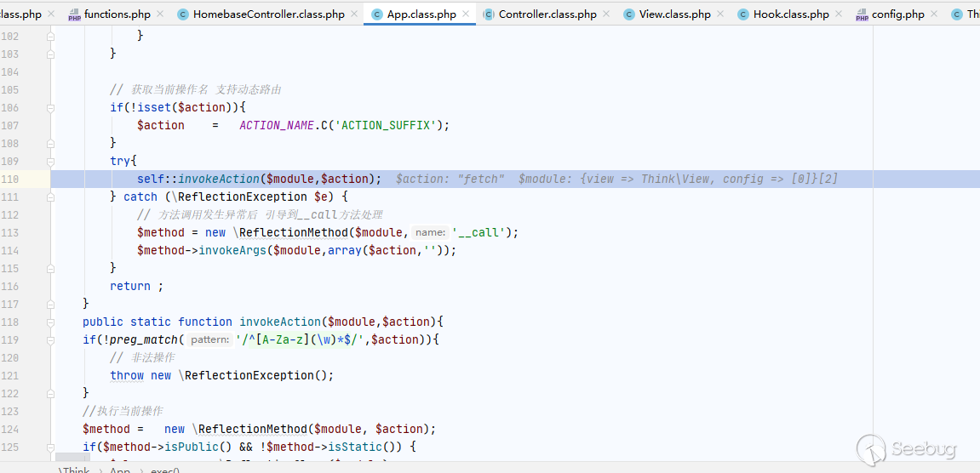
Task: Click line number 110 in gutter
Action: point(9,180)
